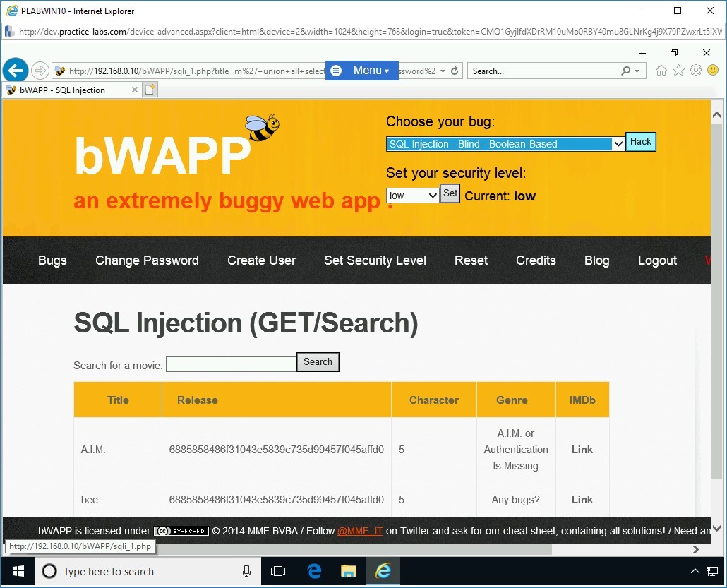This screenshot has width=727, height=588.
Task: Select the Credits navigation item
Action: pyautogui.click(x=536, y=260)
